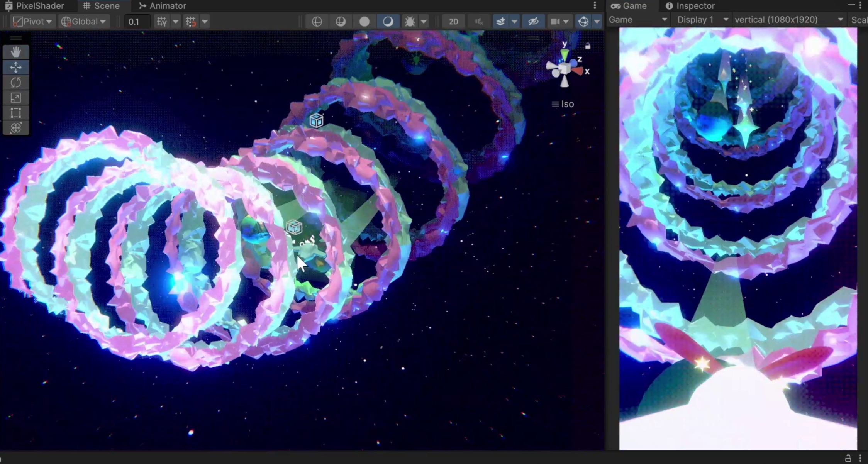Click the center cube of orientation gizmo
The height and width of the screenshot is (464, 868).
coord(565,69)
